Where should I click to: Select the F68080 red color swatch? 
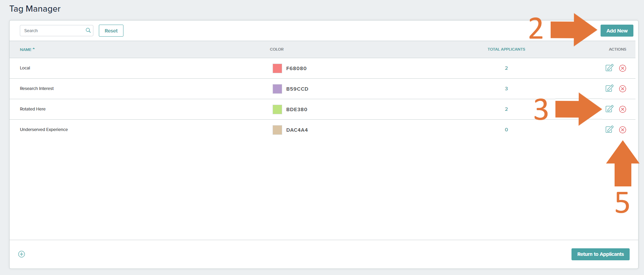tap(277, 68)
